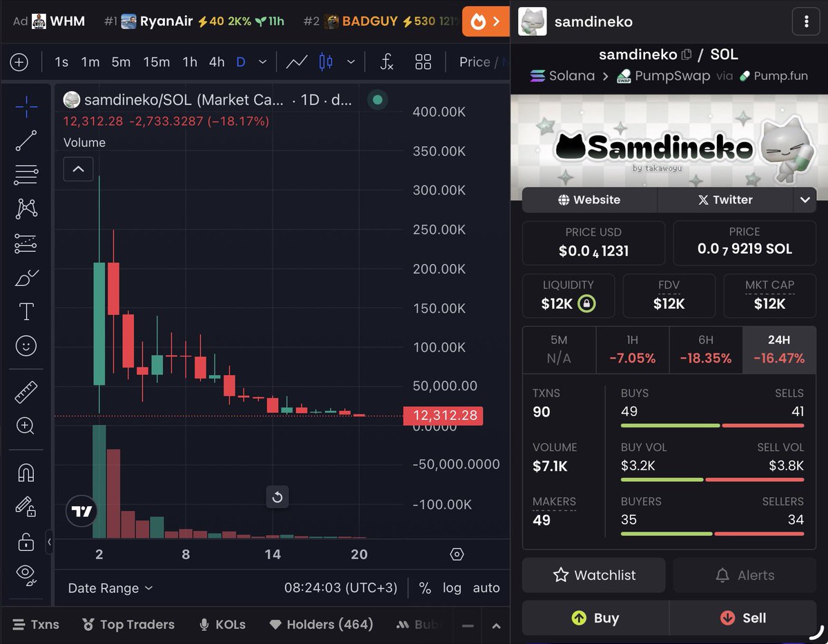Open the Txns tab

36,625
